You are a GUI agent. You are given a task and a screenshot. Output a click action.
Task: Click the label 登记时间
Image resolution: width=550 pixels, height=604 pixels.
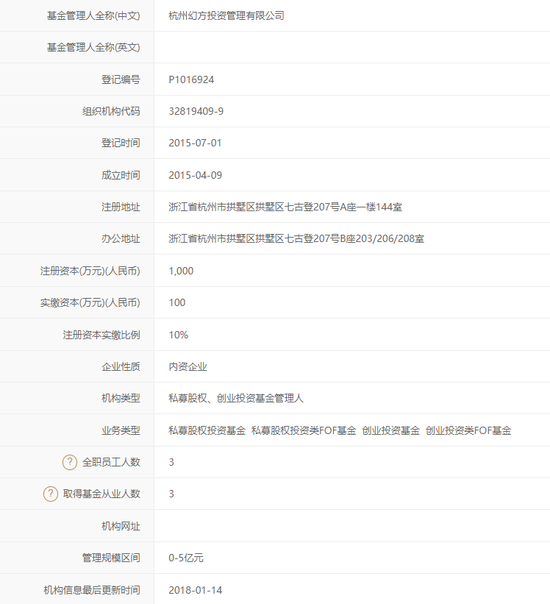pos(121,143)
